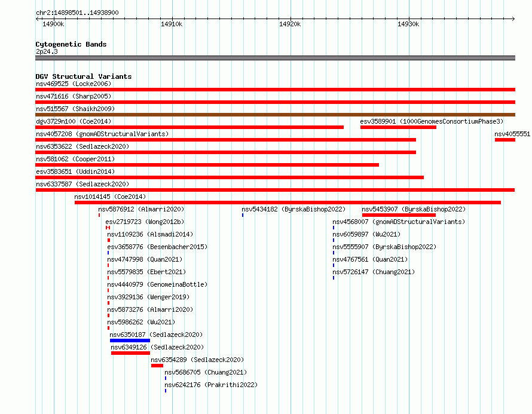The height and width of the screenshot is (414, 532).
Task: Click the 14920k ruler mark
Action: click(290, 24)
